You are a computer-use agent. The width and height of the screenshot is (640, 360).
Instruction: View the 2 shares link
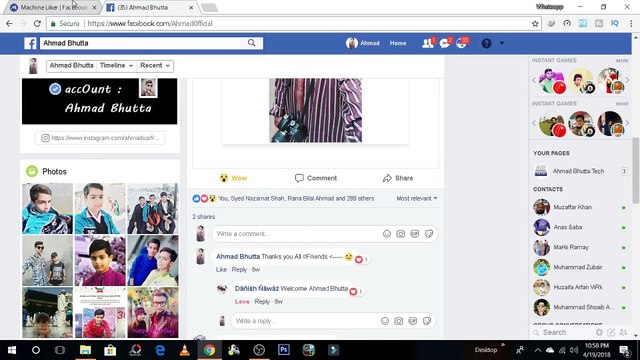tap(204, 217)
